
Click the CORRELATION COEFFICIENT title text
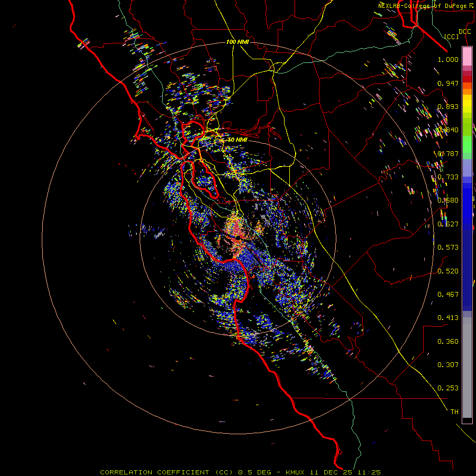pos(154,472)
